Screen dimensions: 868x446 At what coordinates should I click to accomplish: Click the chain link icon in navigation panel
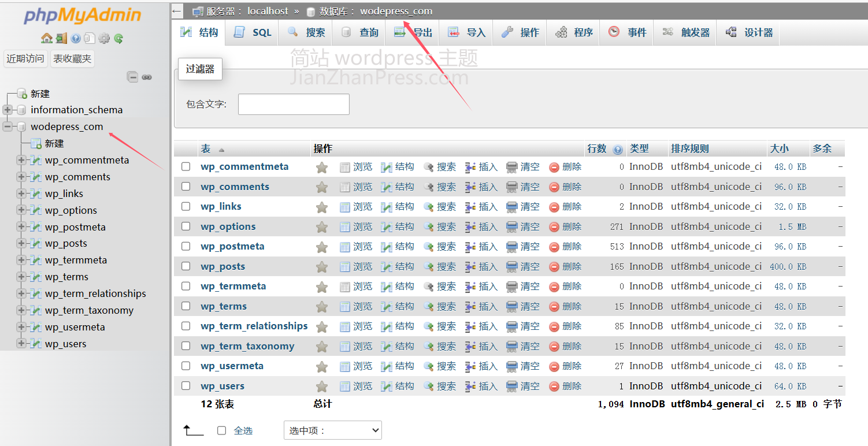(x=147, y=77)
